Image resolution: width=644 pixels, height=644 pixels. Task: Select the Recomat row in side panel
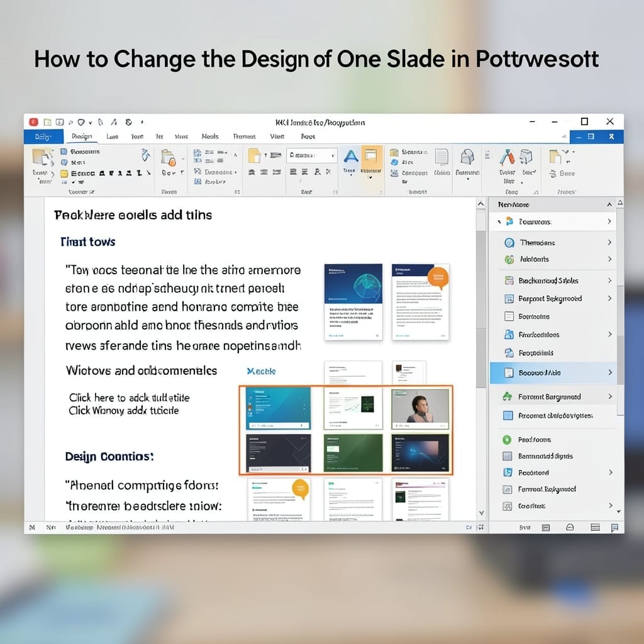tap(553, 416)
